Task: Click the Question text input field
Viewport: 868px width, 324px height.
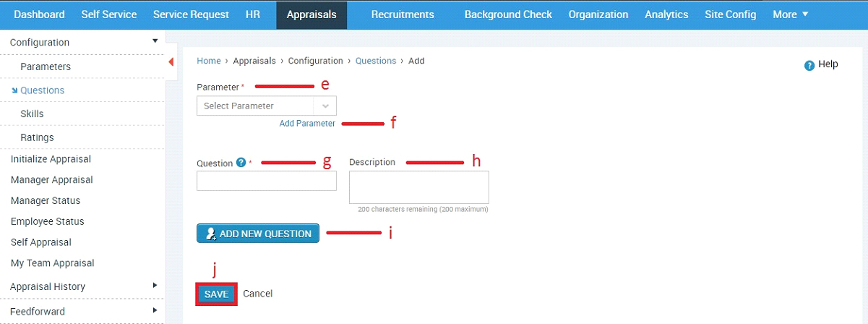Action: click(267, 181)
